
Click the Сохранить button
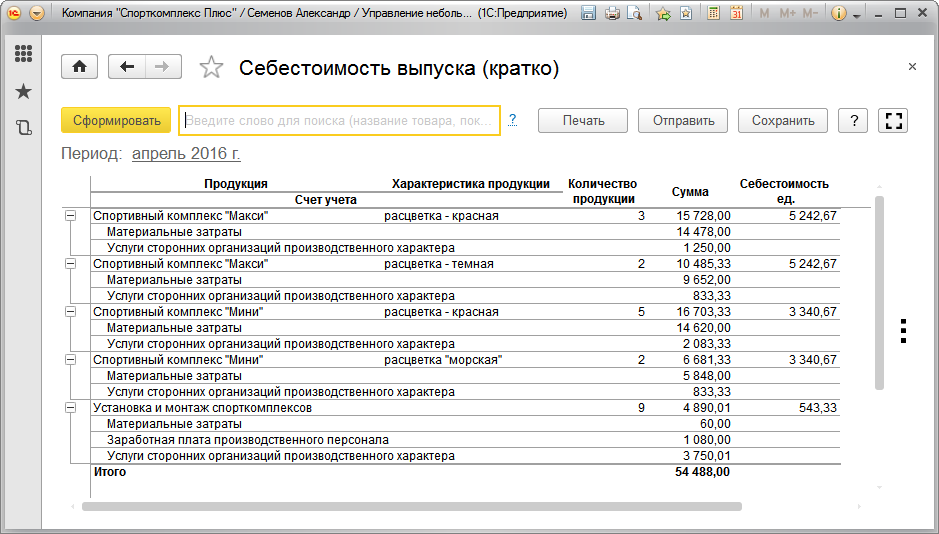pyautogui.click(x=783, y=121)
